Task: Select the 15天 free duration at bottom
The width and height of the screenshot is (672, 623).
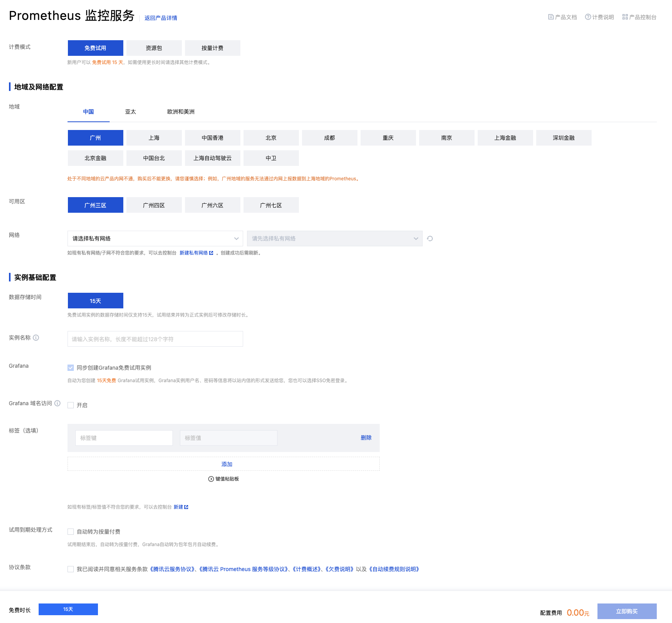Action: pos(68,609)
